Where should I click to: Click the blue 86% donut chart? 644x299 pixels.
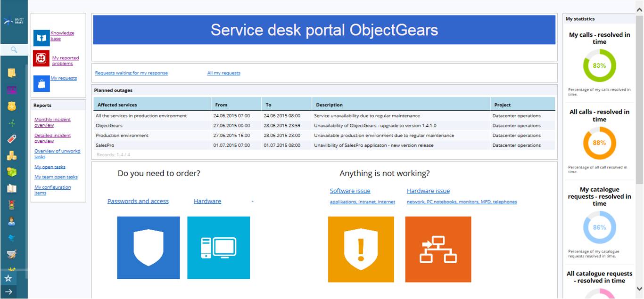[599, 227]
